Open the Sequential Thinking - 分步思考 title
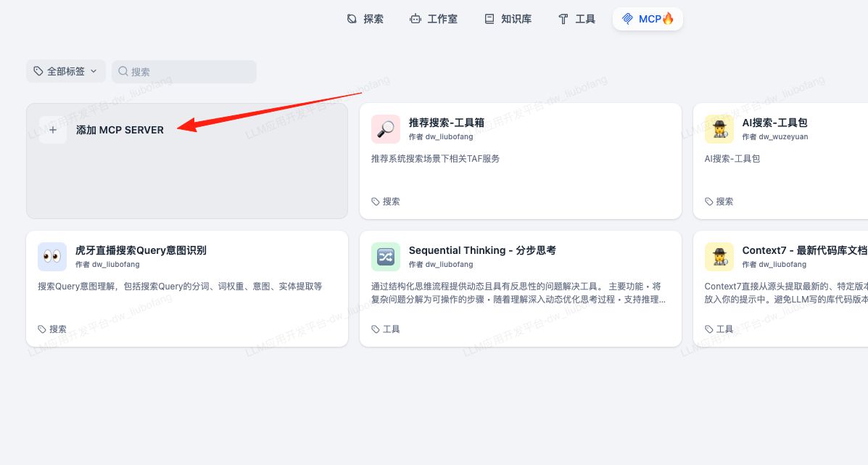Screen dimensions: 868x465 tap(482, 250)
